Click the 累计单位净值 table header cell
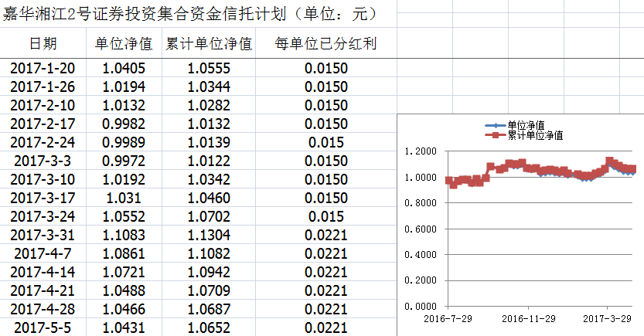644x336 pixels. point(210,44)
